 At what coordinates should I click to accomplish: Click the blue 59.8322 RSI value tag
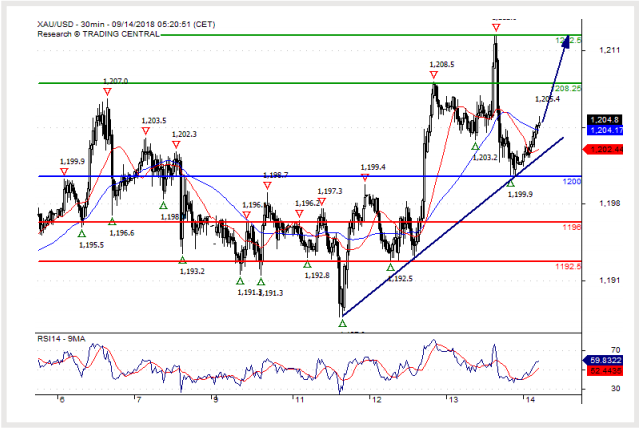[x=603, y=360]
